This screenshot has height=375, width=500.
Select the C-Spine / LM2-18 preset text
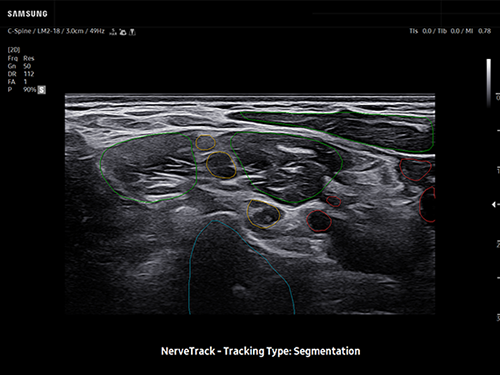[x=34, y=31]
